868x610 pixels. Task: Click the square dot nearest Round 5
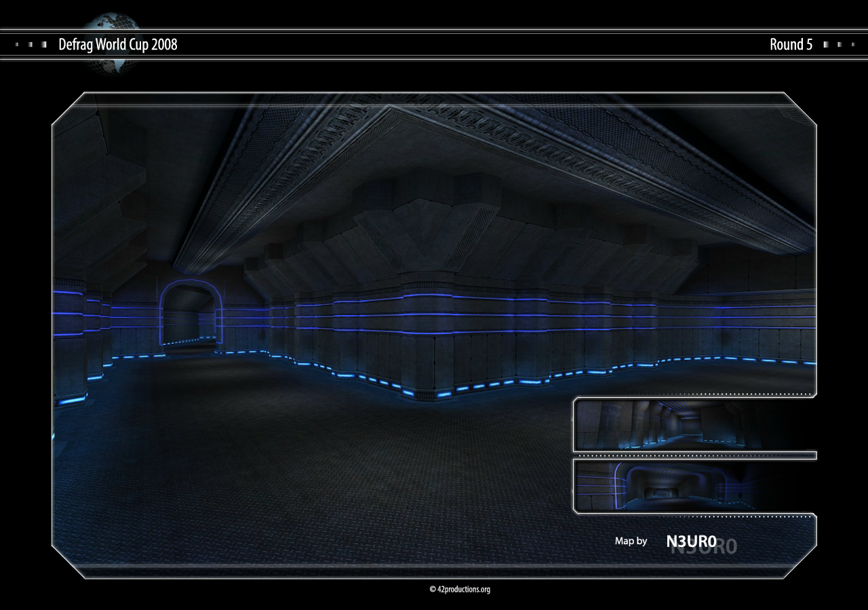826,45
